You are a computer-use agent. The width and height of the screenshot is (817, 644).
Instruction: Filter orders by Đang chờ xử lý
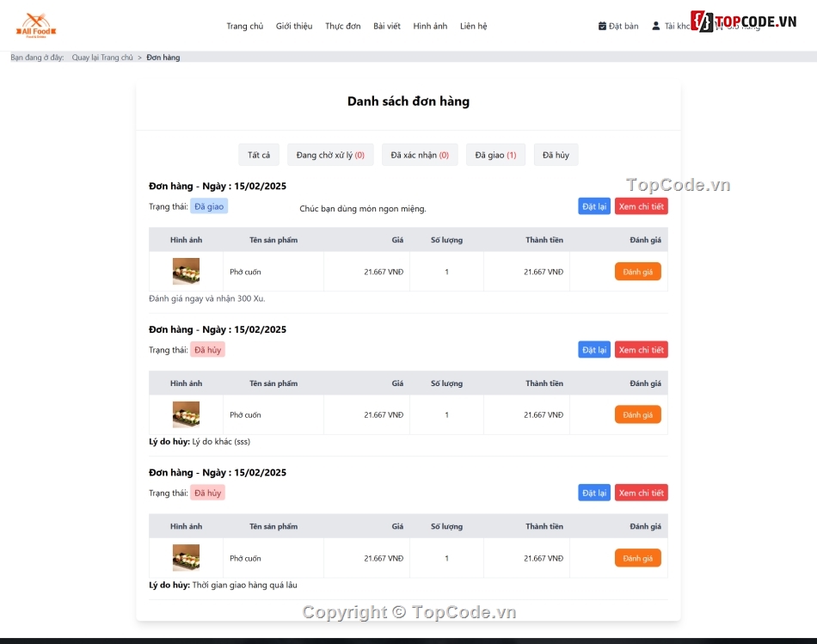330,155
